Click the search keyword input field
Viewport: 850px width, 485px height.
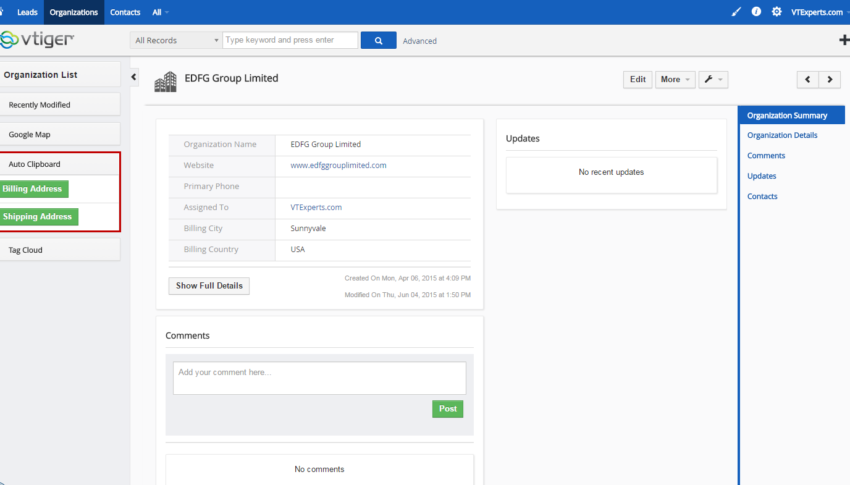tap(290, 40)
